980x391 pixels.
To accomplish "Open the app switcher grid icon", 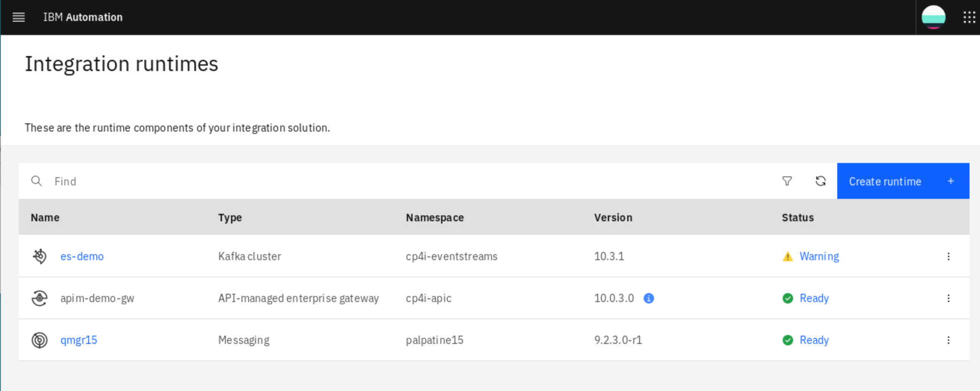I will pyautogui.click(x=969, y=18).
